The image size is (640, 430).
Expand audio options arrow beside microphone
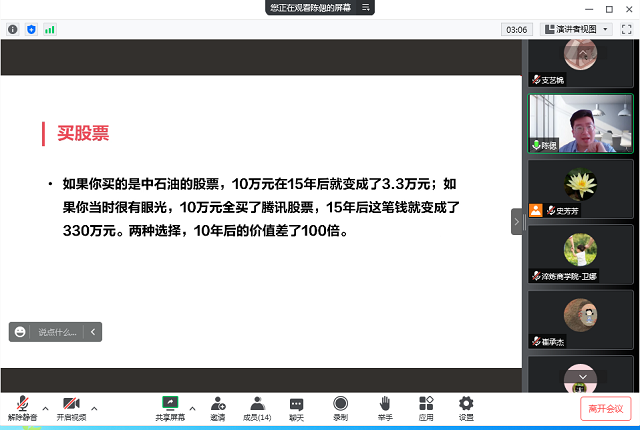(x=45, y=408)
